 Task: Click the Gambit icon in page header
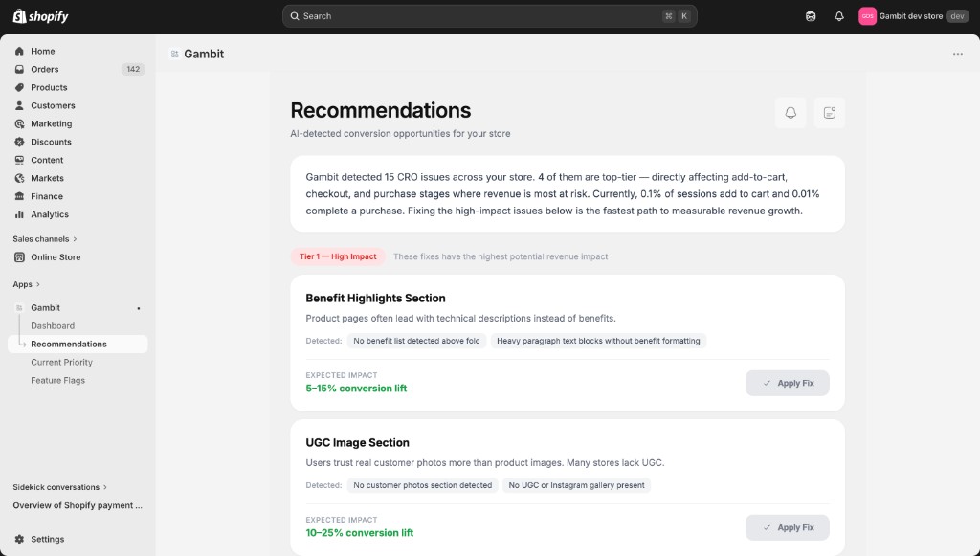pos(174,55)
